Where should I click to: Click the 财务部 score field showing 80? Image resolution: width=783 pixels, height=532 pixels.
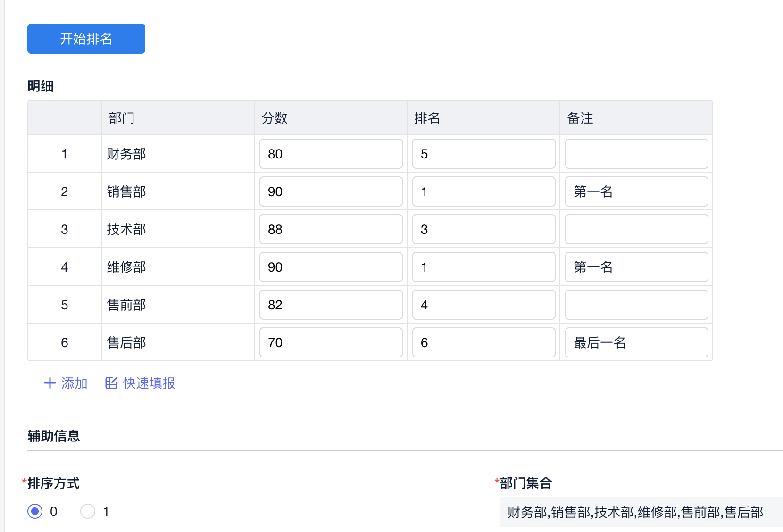click(331, 154)
